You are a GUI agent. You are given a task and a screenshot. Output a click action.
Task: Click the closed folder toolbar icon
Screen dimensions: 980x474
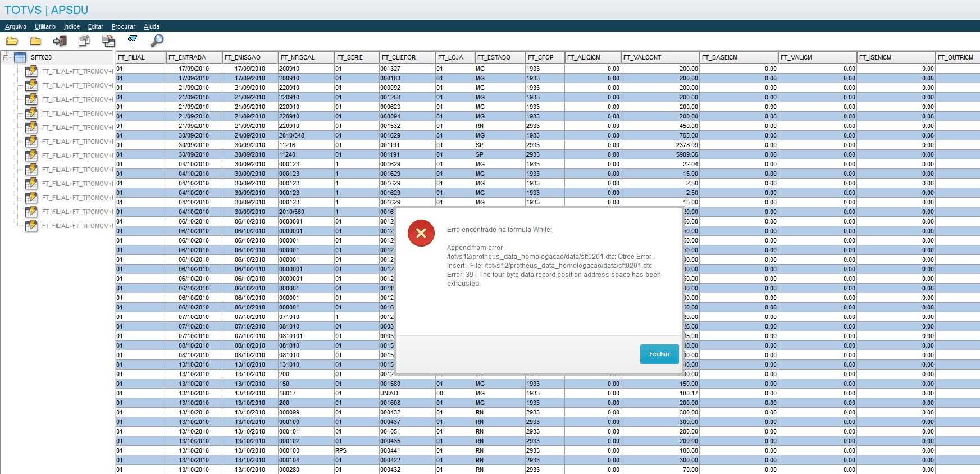[35, 40]
